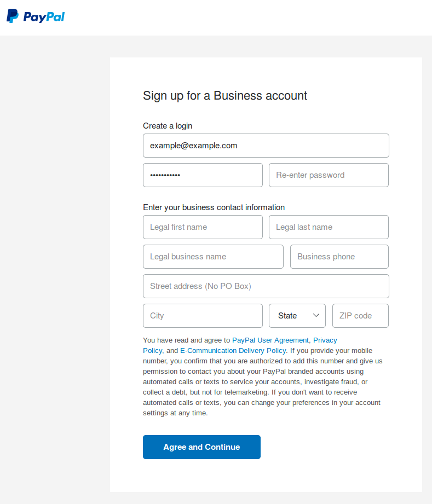Open the E-Communication Delivery Policy link
Image resolution: width=432 pixels, height=504 pixels.
233,351
